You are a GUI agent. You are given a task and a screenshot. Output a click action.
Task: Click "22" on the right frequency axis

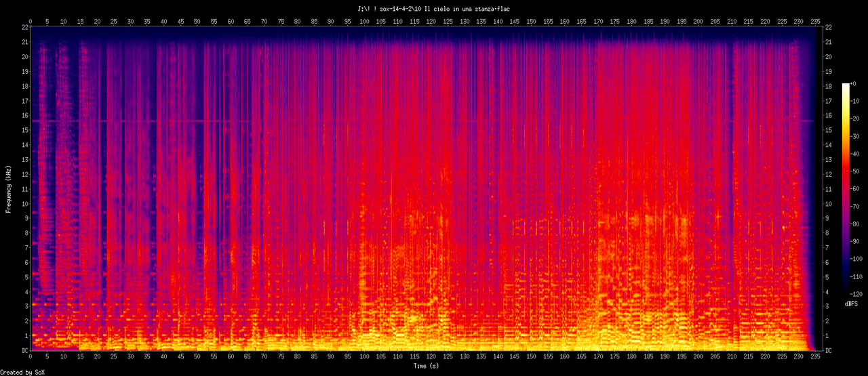829,26
